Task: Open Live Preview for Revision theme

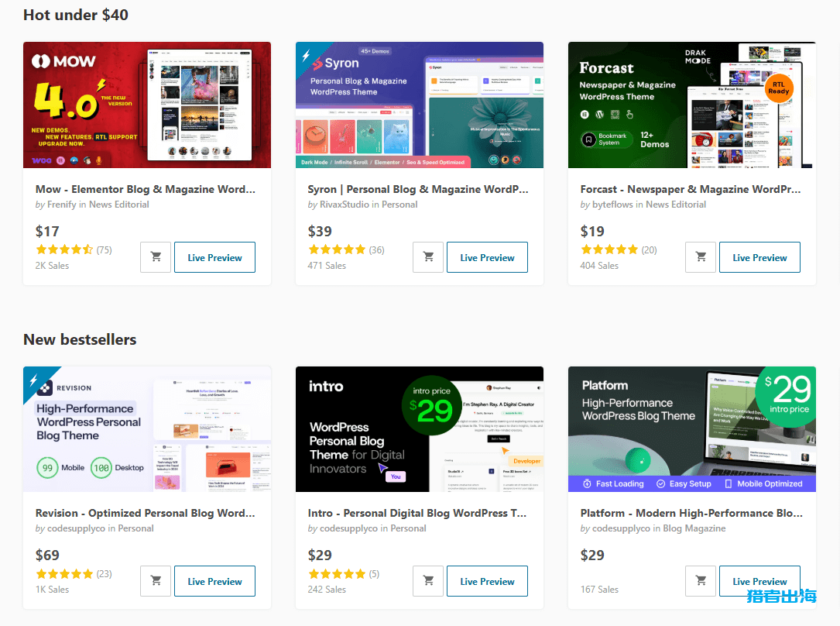Action: (214, 581)
